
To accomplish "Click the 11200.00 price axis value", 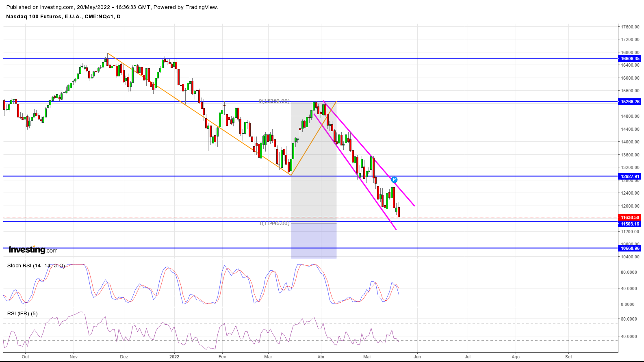I will pos(630,232).
